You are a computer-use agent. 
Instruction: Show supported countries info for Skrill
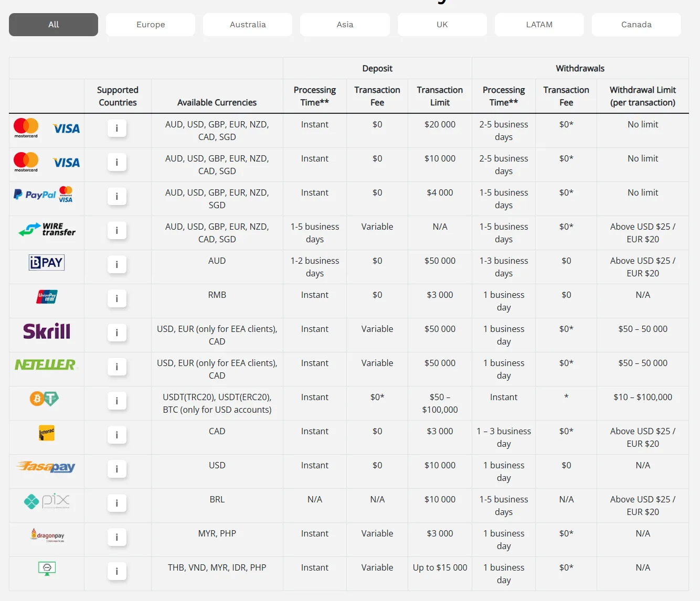117,333
